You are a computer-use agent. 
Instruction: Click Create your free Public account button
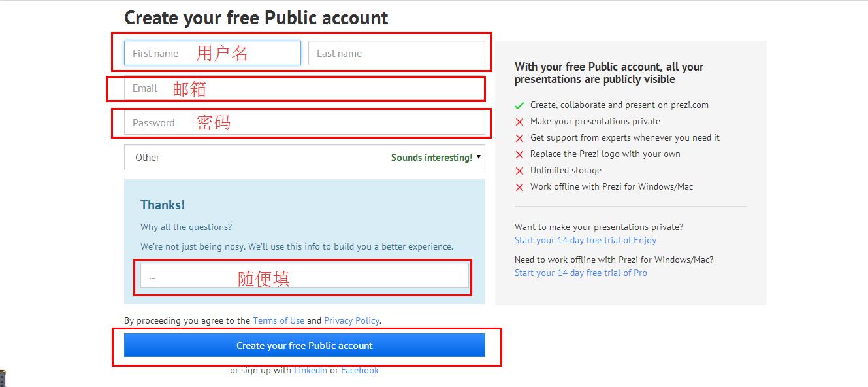(304, 345)
